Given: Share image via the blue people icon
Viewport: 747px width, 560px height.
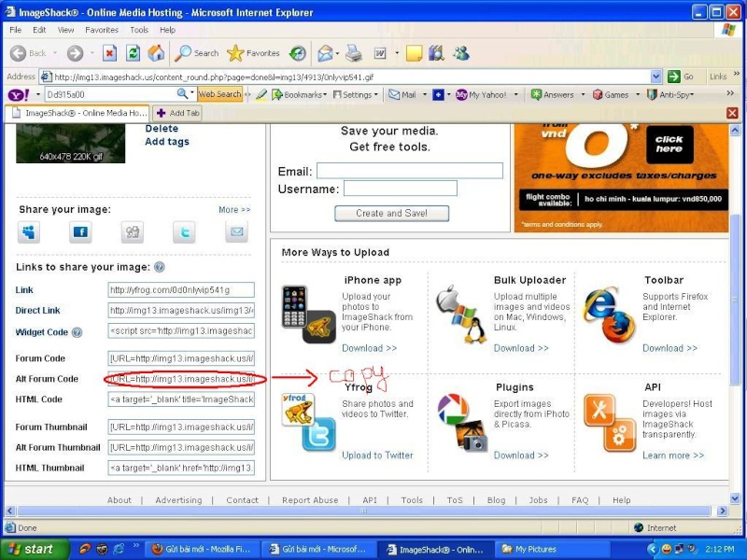Looking at the screenshot, I should 29,231.
